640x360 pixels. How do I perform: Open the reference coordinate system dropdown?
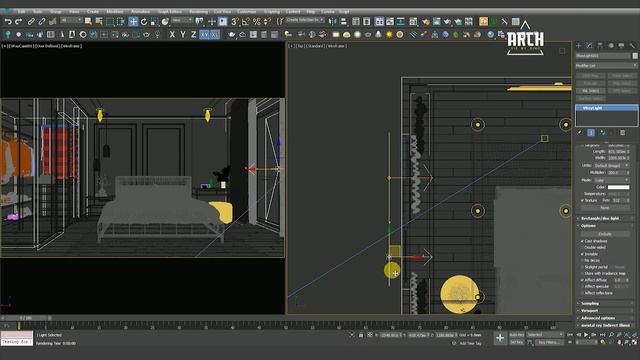coord(182,20)
